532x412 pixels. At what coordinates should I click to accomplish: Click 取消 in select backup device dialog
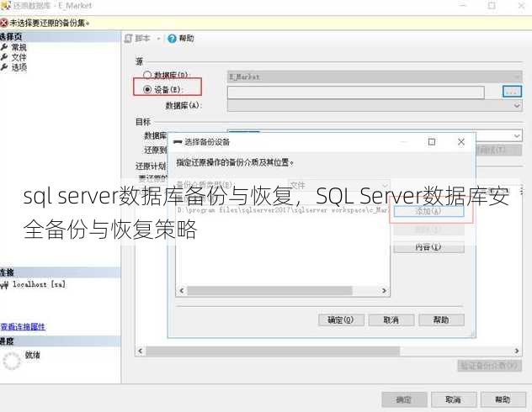(x=391, y=320)
